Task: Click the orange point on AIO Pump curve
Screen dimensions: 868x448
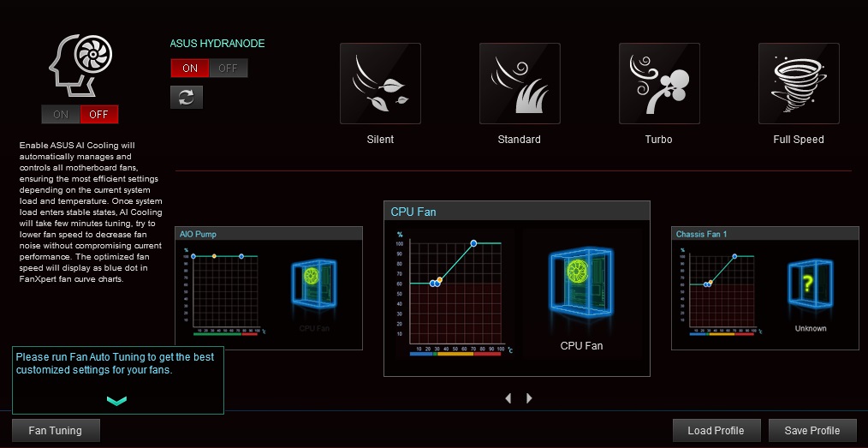Action: (x=214, y=256)
